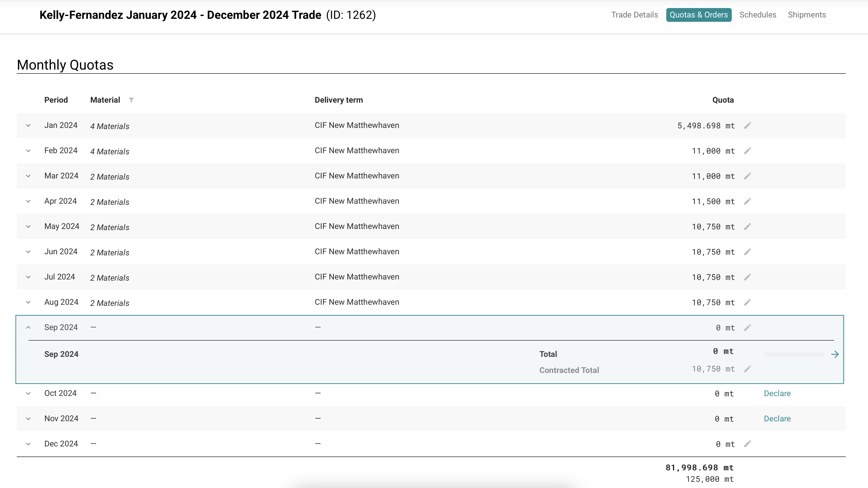Image resolution: width=868 pixels, height=488 pixels.
Task: Click the Material column filter icon
Action: click(131, 100)
